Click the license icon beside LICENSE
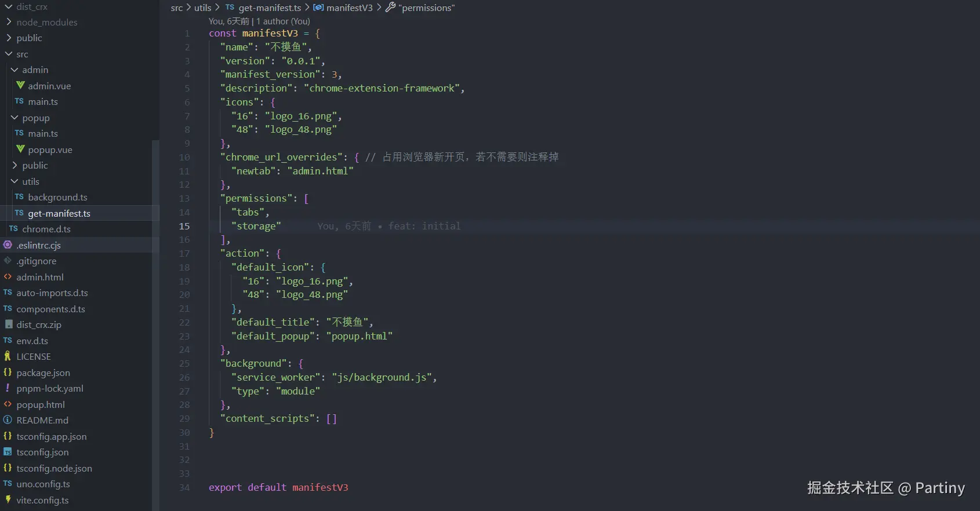 pos(8,356)
